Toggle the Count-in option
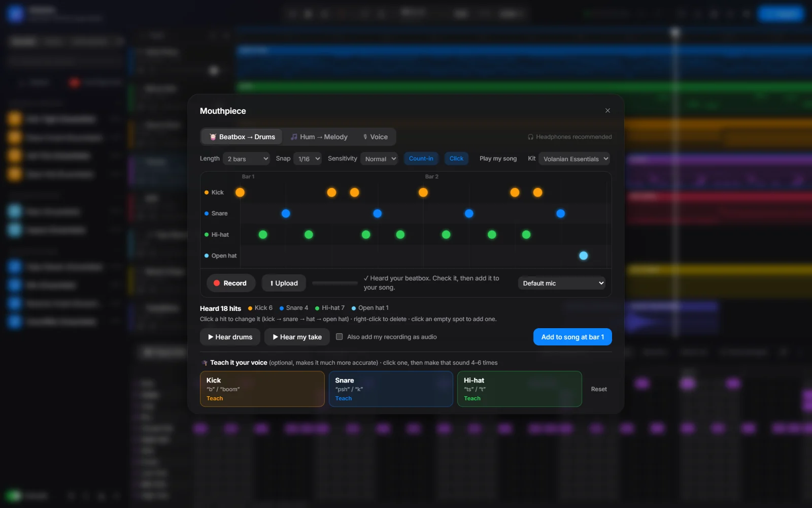This screenshot has height=508, width=812. (421, 158)
